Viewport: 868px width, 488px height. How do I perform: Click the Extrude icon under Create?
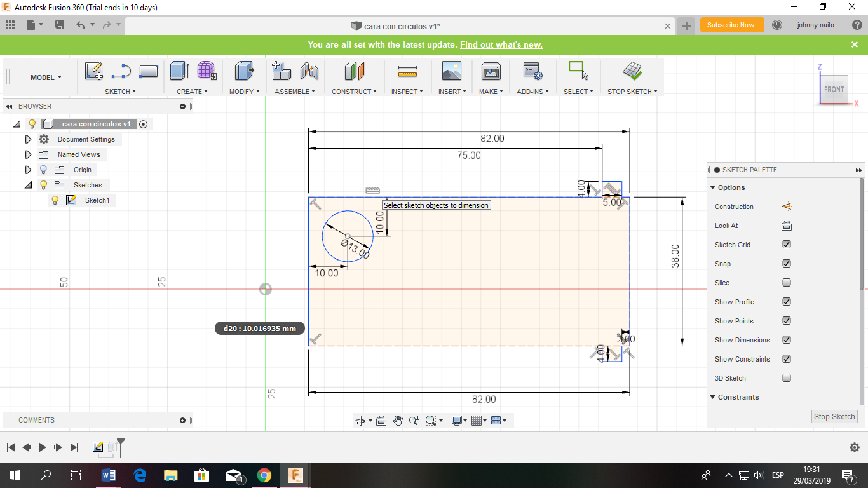pos(180,71)
